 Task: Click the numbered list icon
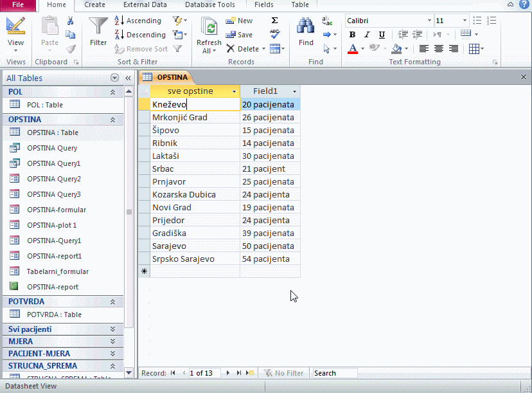coord(492,21)
